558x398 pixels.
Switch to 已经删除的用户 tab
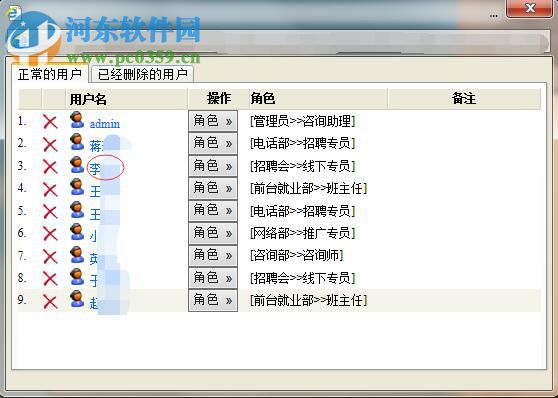coord(142,74)
